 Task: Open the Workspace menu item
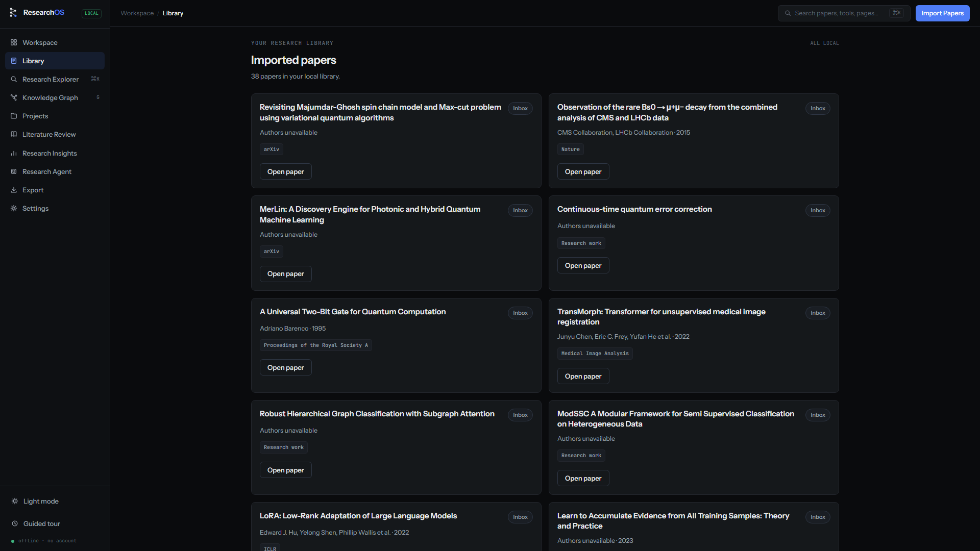point(55,42)
